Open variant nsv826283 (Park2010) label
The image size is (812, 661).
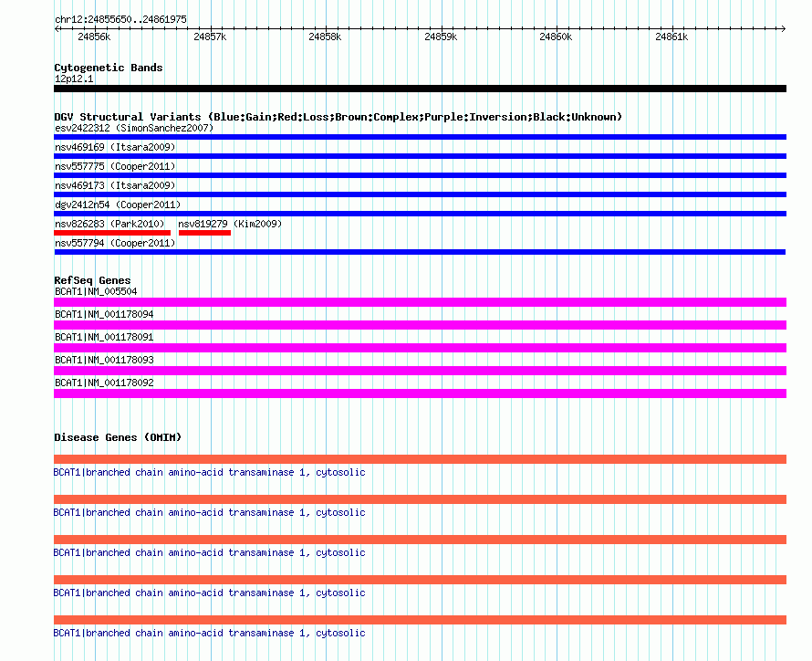(x=109, y=224)
